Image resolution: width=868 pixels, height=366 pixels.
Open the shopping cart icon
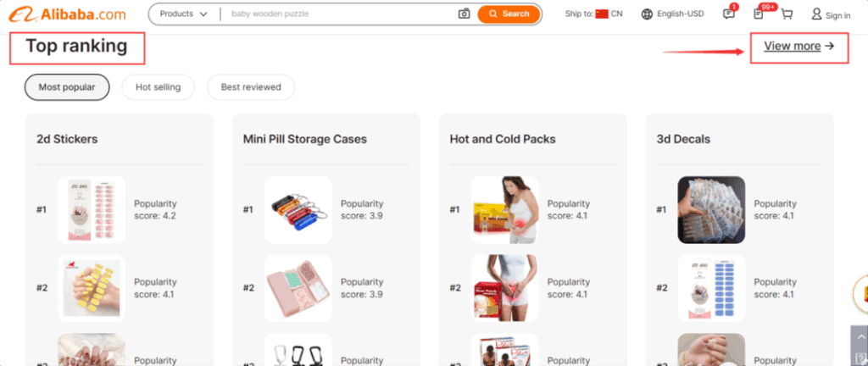click(787, 14)
